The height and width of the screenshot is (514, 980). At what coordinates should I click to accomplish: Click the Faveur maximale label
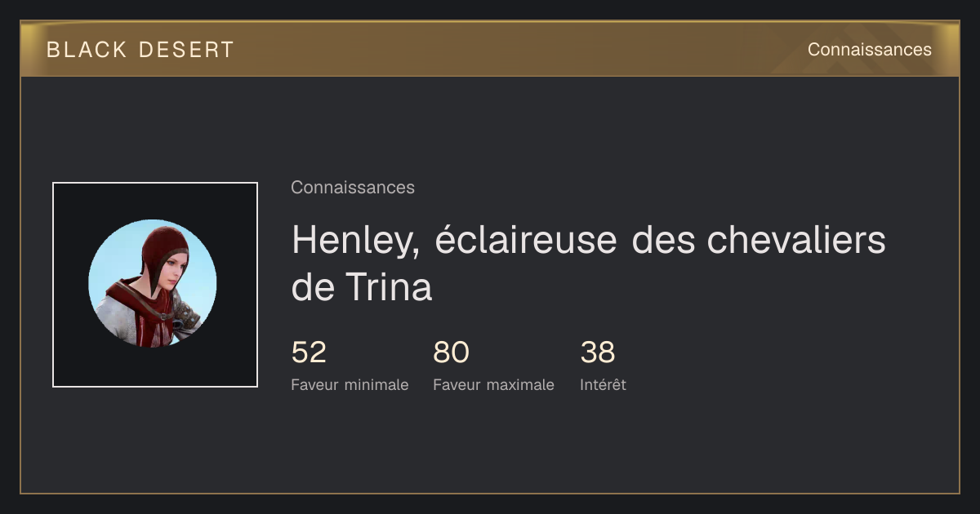coord(493,385)
